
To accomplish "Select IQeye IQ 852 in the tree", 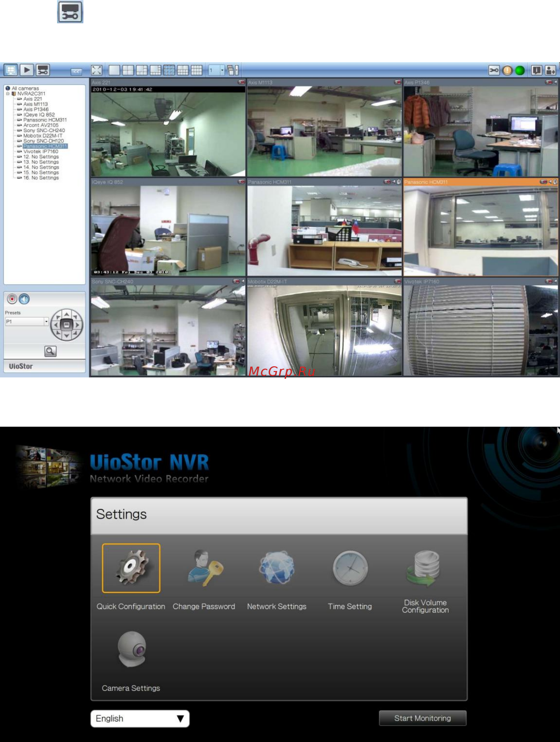I will (39, 115).
